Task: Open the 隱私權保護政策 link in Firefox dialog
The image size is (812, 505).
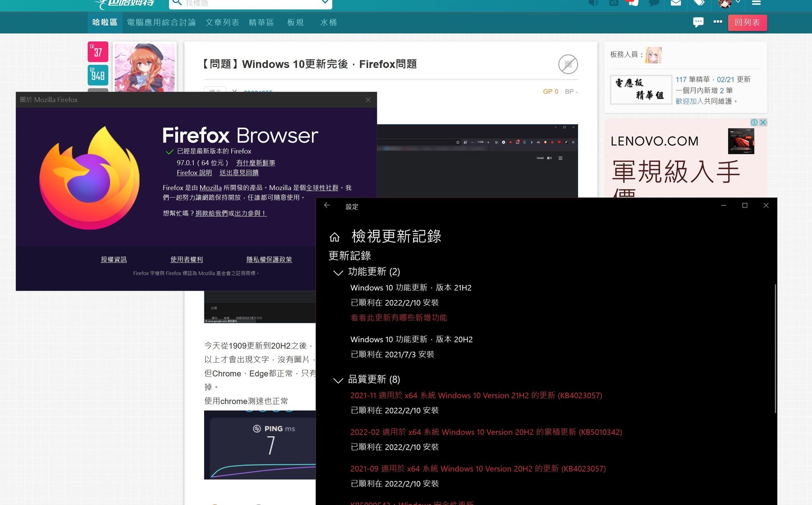Action: (x=269, y=259)
